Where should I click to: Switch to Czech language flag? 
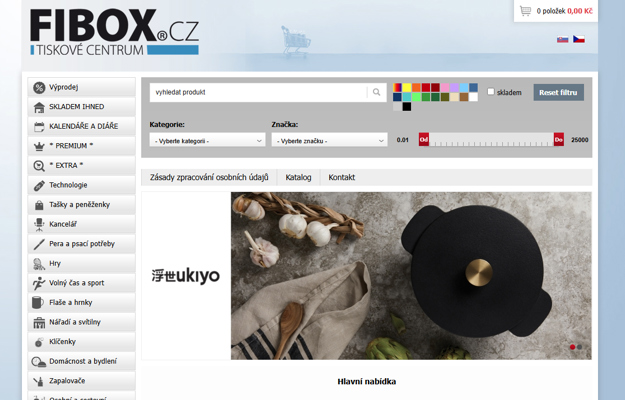pos(579,39)
